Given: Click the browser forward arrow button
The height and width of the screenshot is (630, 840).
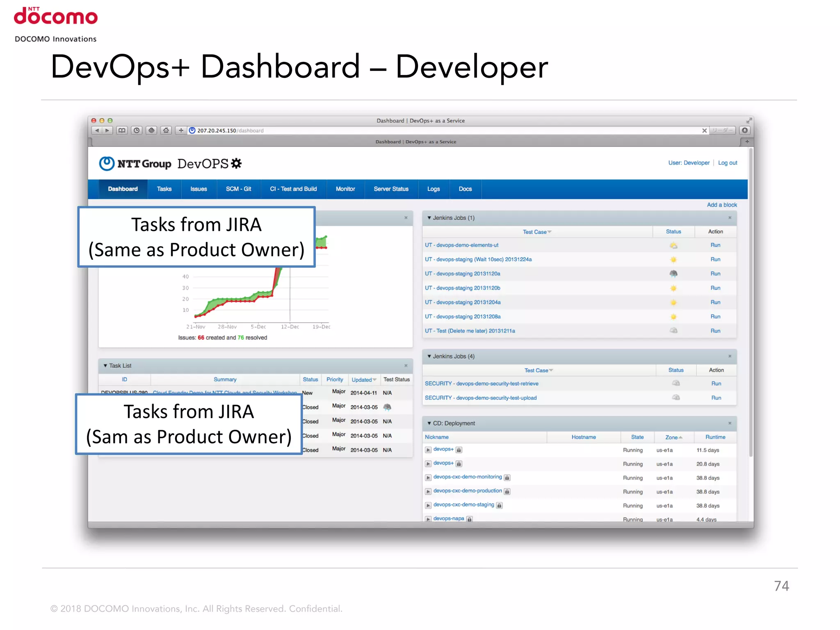Looking at the screenshot, I should click(107, 130).
